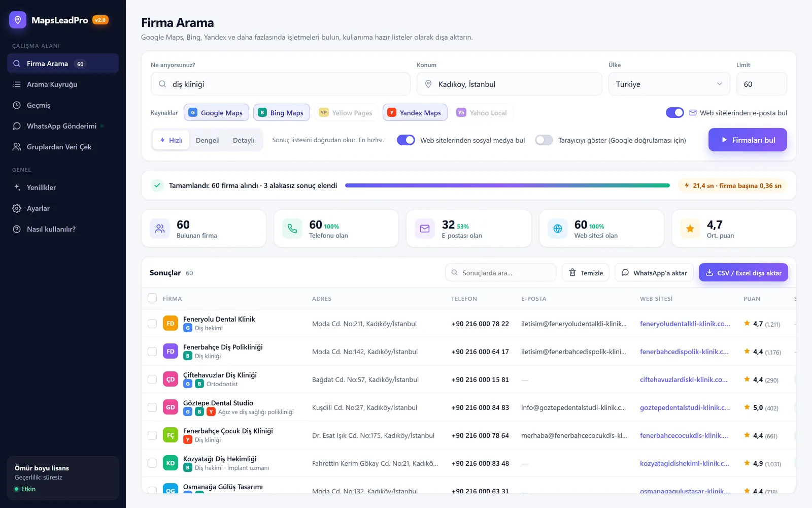Clear results with the Temizle button
Screen dimensions: 812x508
586,273
